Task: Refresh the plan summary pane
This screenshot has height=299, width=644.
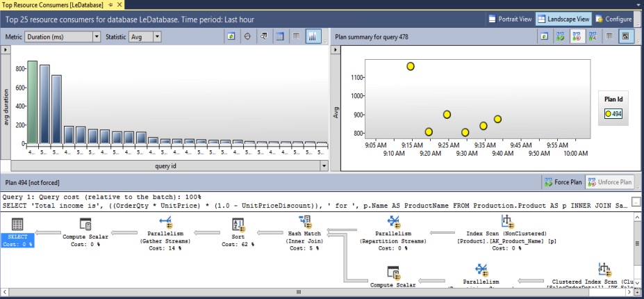Action: [x=544, y=37]
